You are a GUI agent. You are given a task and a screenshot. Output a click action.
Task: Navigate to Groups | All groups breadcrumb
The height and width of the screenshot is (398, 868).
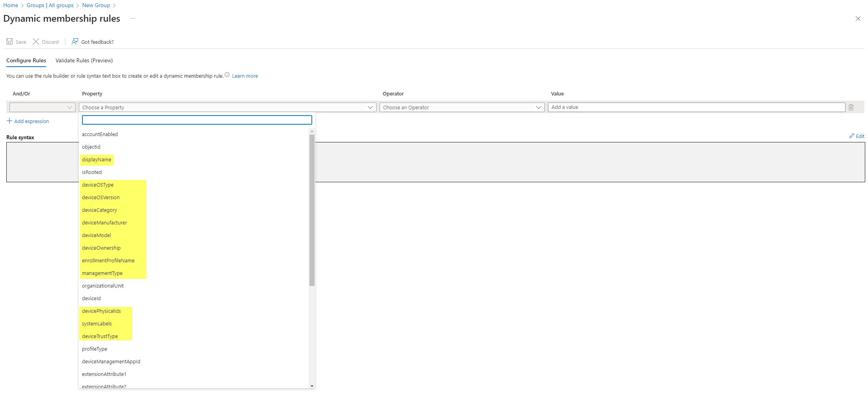(50, 5)
